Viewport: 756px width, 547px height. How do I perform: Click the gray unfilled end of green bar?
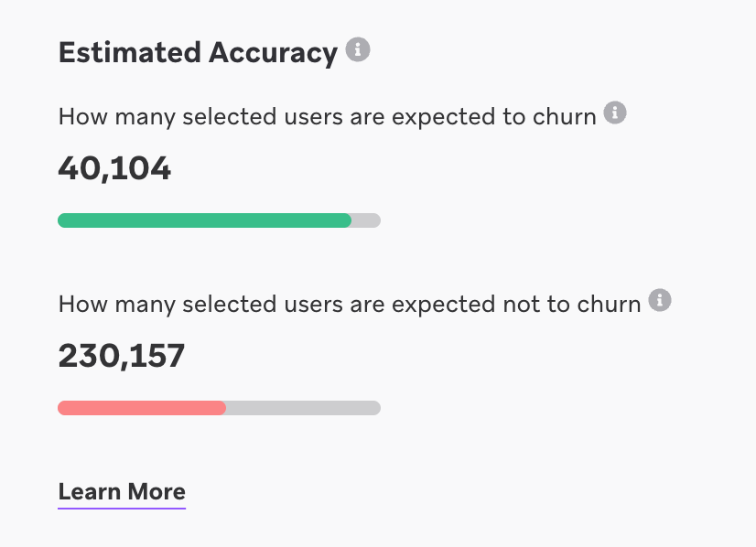(x=366, y=220)
